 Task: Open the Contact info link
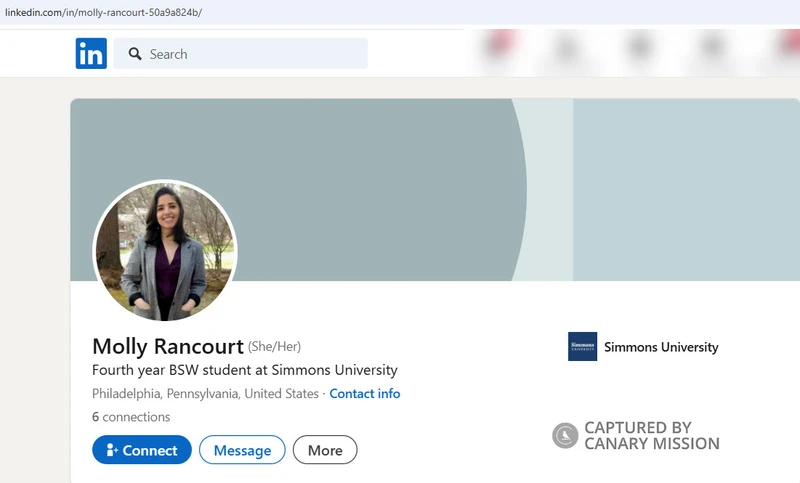click(365, 394)
